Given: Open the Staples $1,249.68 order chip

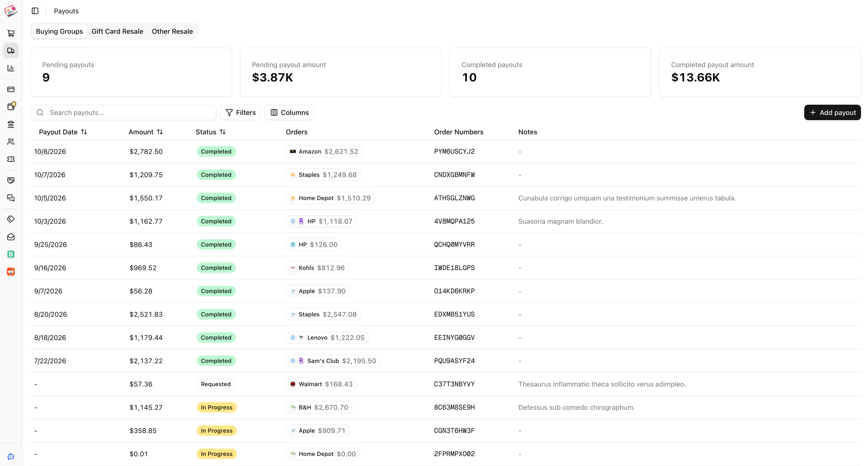Looking at the screenshot, I should pyautogui.click(x=323, y=175).
